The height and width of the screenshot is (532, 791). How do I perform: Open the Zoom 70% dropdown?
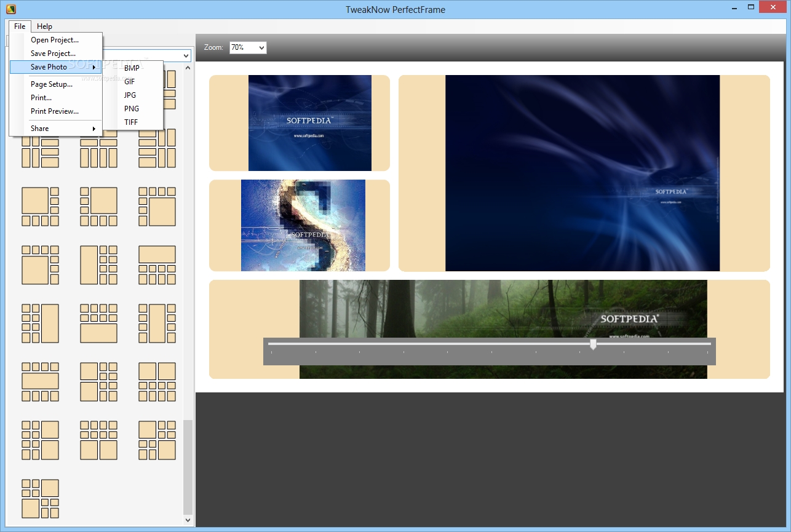[x=248, y=47]
